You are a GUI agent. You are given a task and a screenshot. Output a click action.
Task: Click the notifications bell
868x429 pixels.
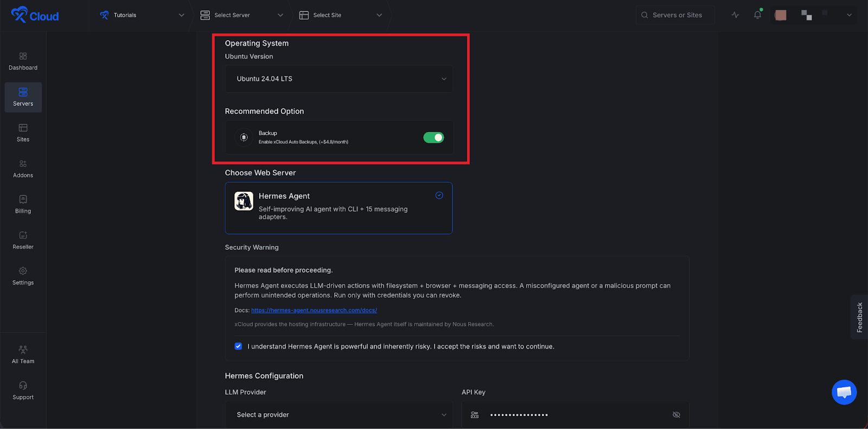pos(757,15)
